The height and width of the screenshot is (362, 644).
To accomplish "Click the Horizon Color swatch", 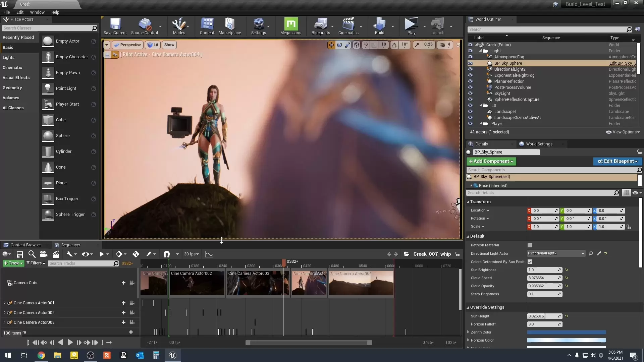I will [x=566, y=340].
